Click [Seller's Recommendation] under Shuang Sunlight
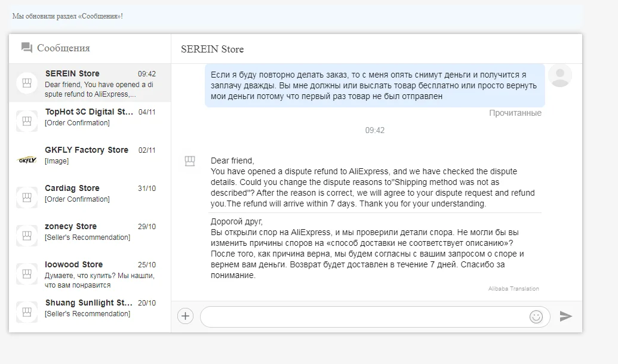 (x=88, y=313)
